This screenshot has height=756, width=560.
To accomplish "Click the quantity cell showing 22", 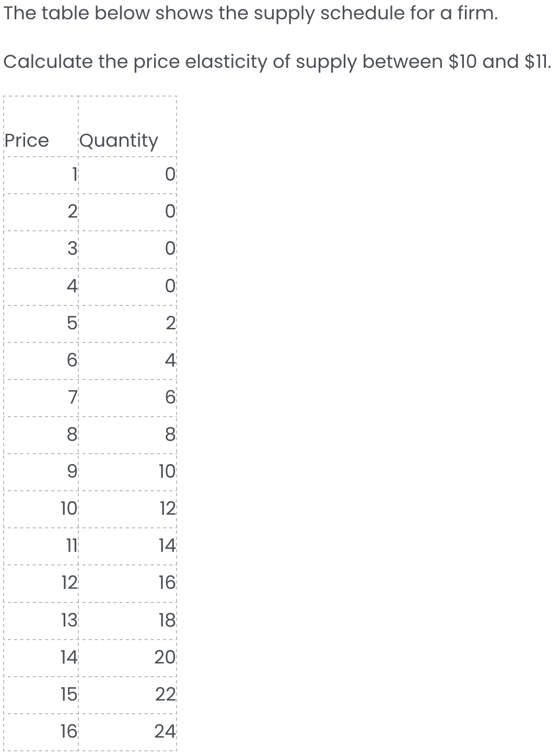I will (166, 694).
